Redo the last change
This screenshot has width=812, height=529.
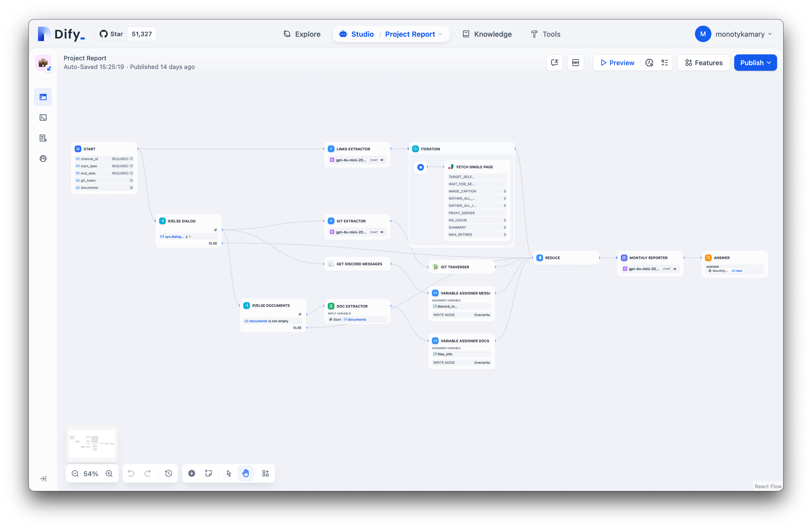click(x=148, y=473)
